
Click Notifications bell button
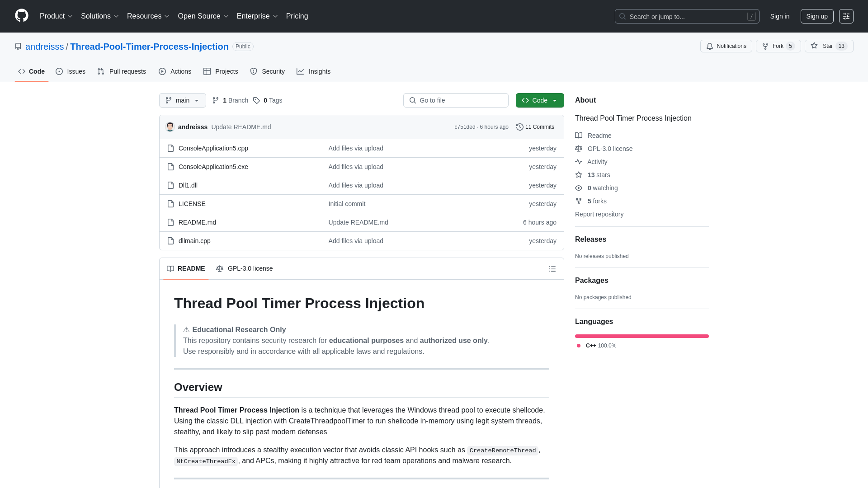[x=726, y=46]
